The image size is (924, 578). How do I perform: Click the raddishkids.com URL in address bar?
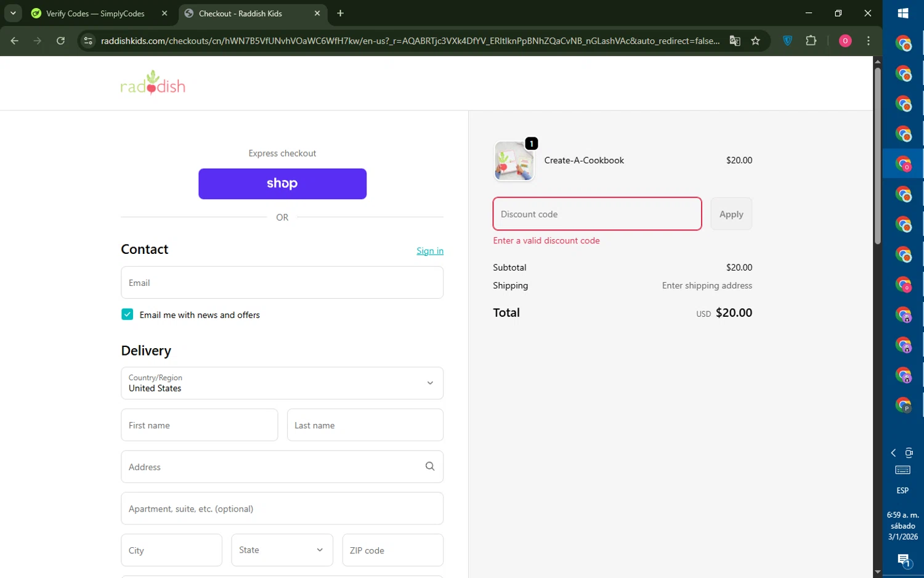point(410,41)
